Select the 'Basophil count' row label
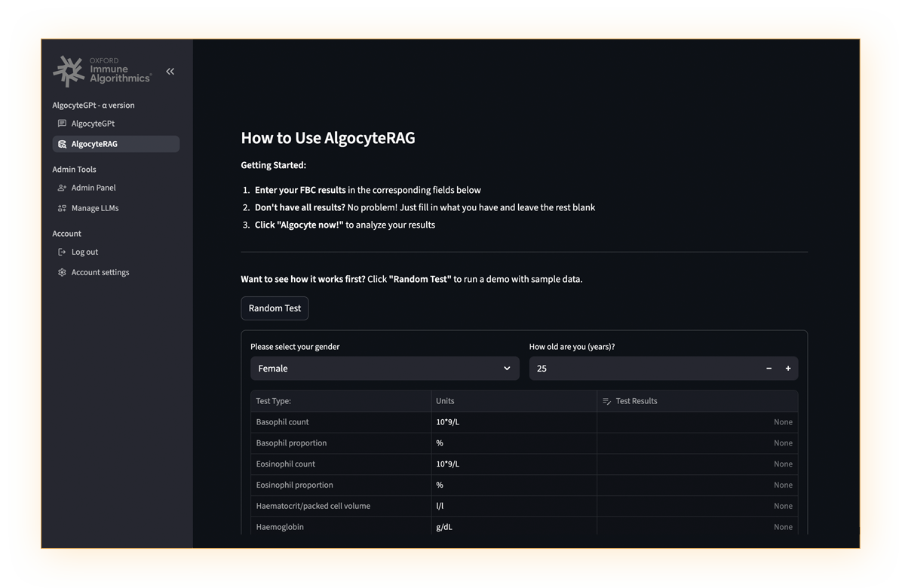899x588 pixels. [x=282, y=422]
